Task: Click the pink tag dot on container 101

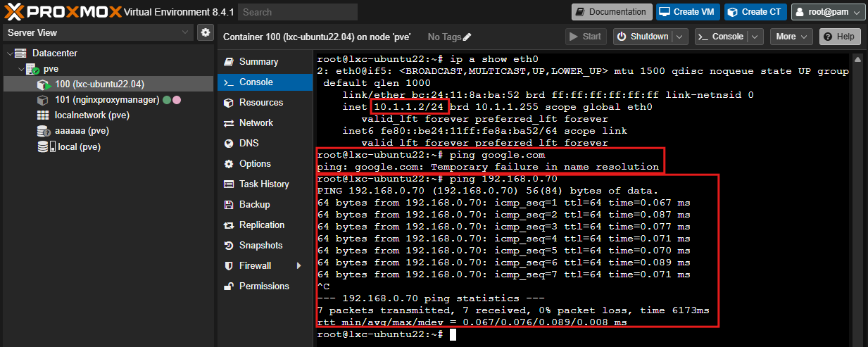Action: tap(177, 100)
